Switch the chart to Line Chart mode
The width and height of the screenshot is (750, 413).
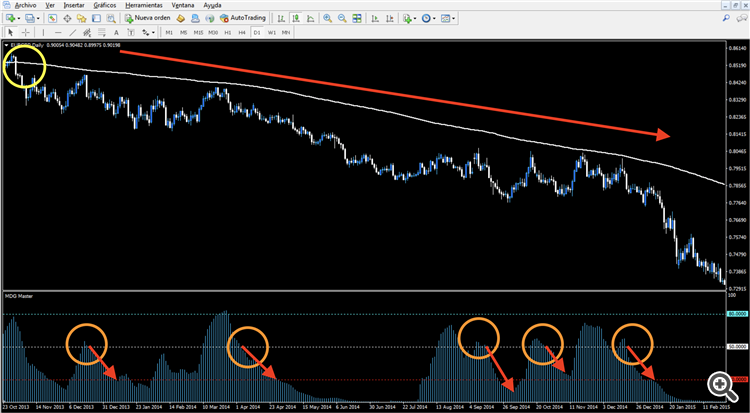pos(310,18)
